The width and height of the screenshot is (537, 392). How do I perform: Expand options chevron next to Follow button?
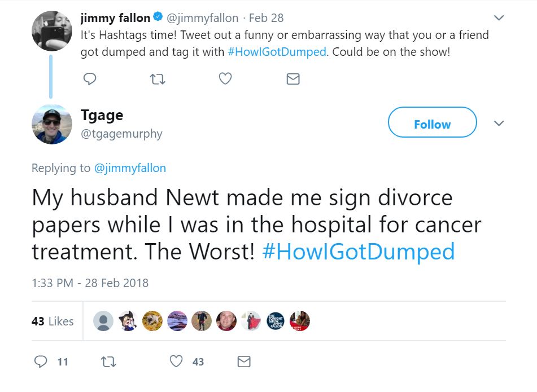coord(499,123)
